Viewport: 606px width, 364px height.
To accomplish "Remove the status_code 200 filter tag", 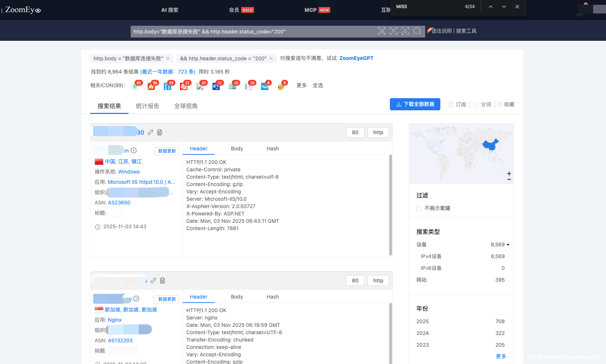I will click(271, 58).
